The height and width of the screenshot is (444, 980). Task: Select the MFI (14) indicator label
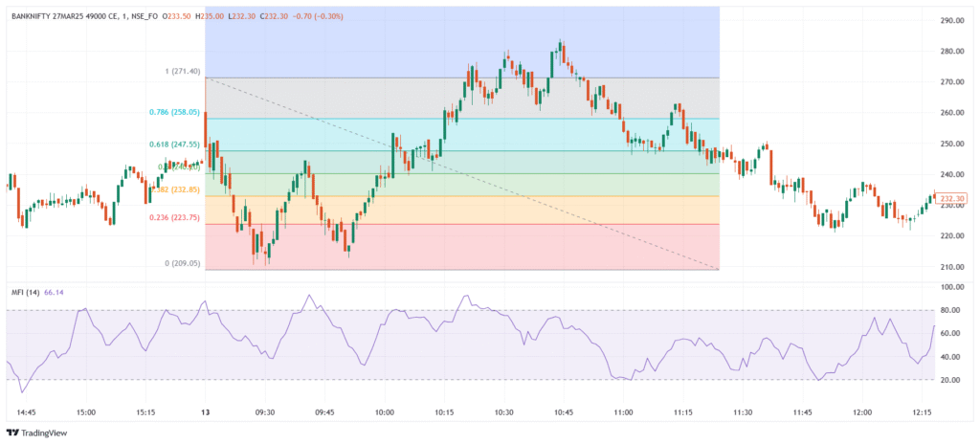tap(24, 292)
